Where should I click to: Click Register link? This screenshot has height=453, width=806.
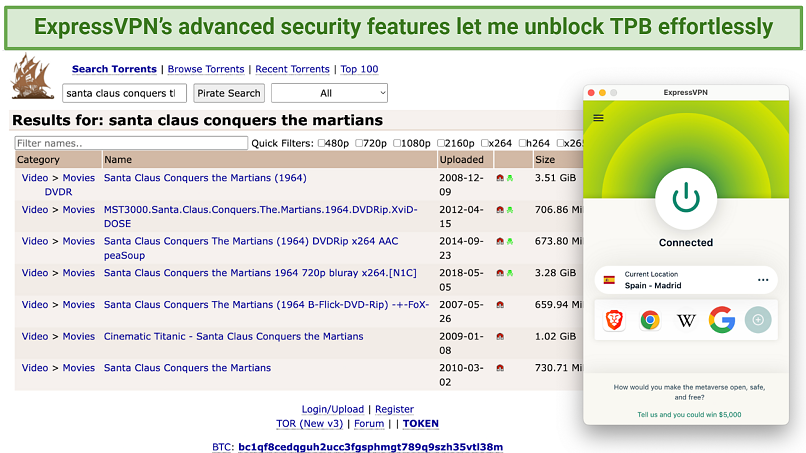tap(394, 409)
